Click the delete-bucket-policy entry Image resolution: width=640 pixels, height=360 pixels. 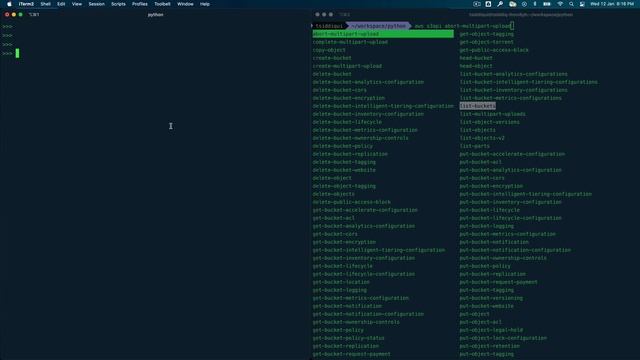click(342, 146)
